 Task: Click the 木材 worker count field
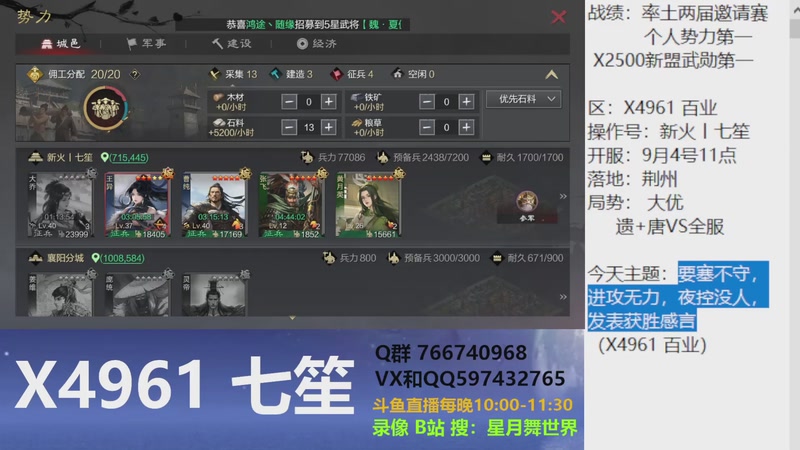click(x=309, y=102)
